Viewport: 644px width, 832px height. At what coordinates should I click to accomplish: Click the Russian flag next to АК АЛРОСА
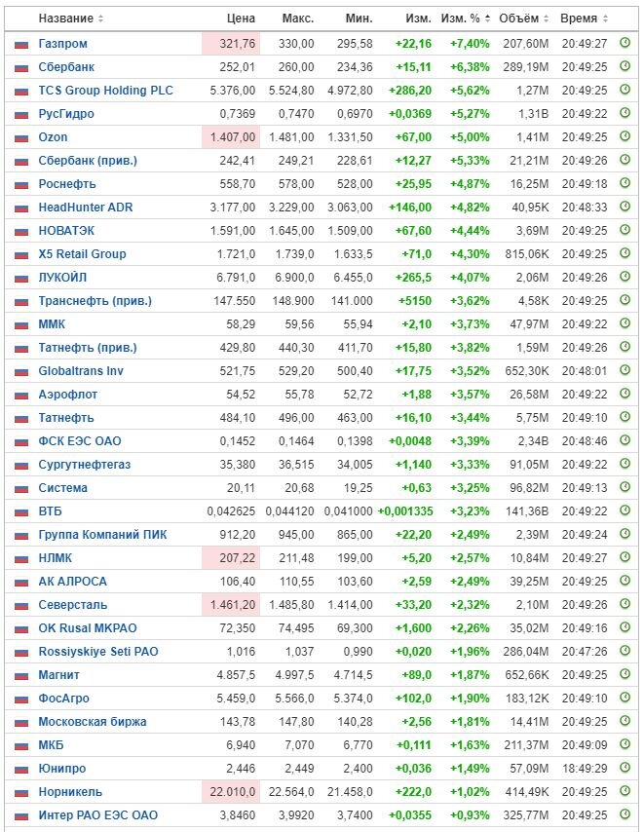[x=21, y=582]
